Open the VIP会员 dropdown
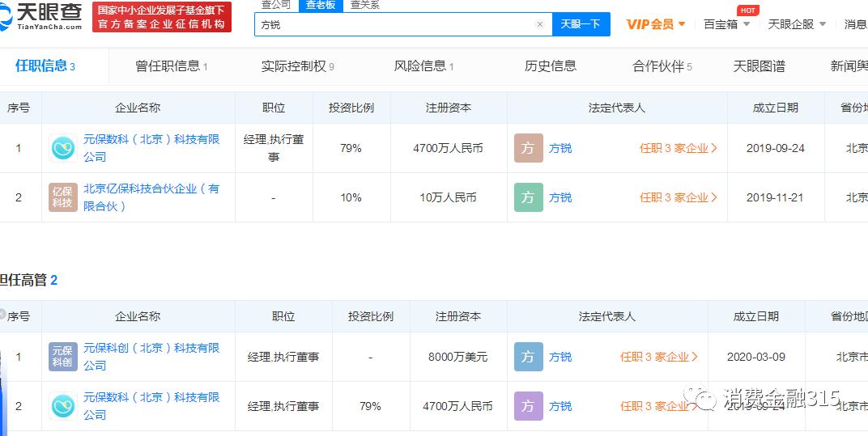868x436 pixels. tap(656, 24)
